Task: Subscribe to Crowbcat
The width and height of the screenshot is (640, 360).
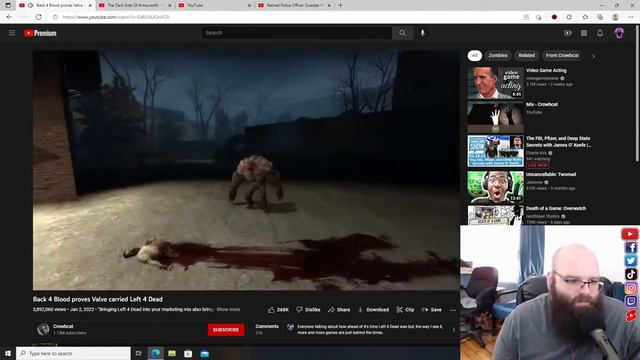Action: coord(226,330)
